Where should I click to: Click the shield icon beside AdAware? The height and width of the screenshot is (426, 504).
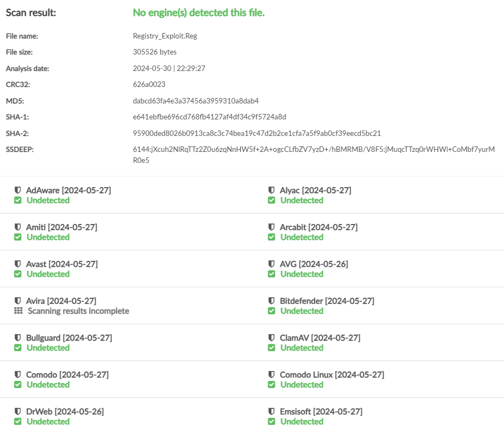pos(18,190)
